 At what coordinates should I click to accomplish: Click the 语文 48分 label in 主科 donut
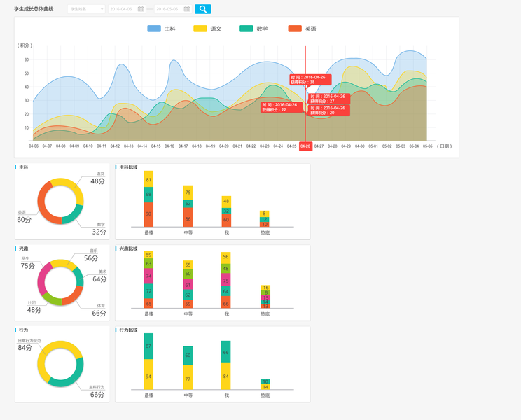click(98, 178)
